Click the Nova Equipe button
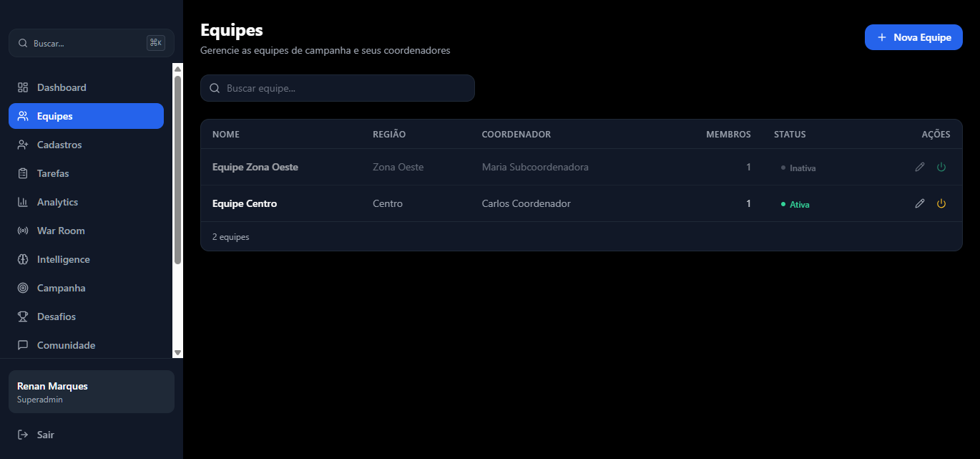The image size is (980, 459). [x=913, y=37]
